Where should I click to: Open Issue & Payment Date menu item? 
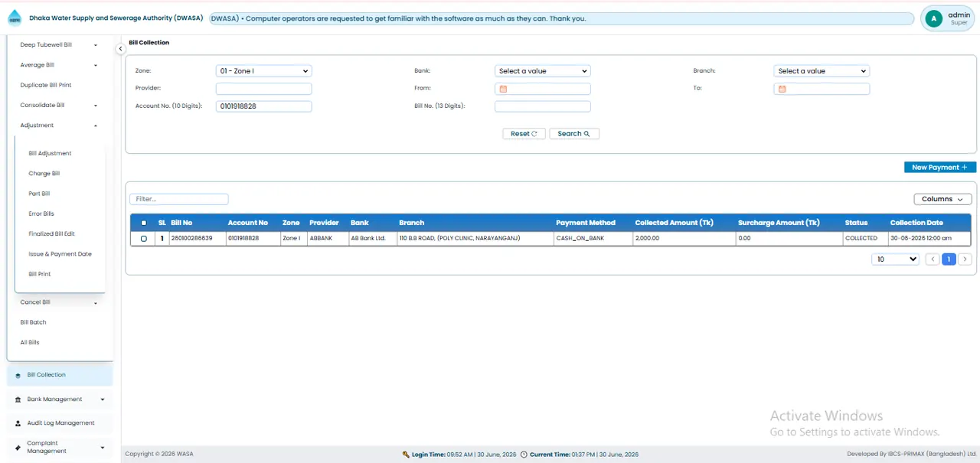coord(60,254)
